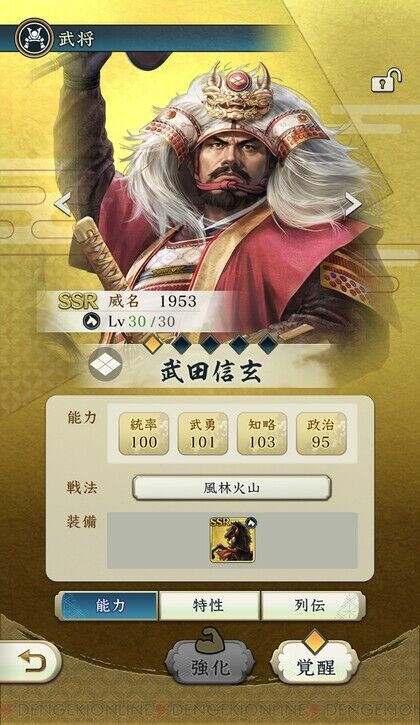Viewport: 420px width, 725px height.
Task: Tap the 覚醒 button
Action: pyautogui.click(x=315, y=663)
